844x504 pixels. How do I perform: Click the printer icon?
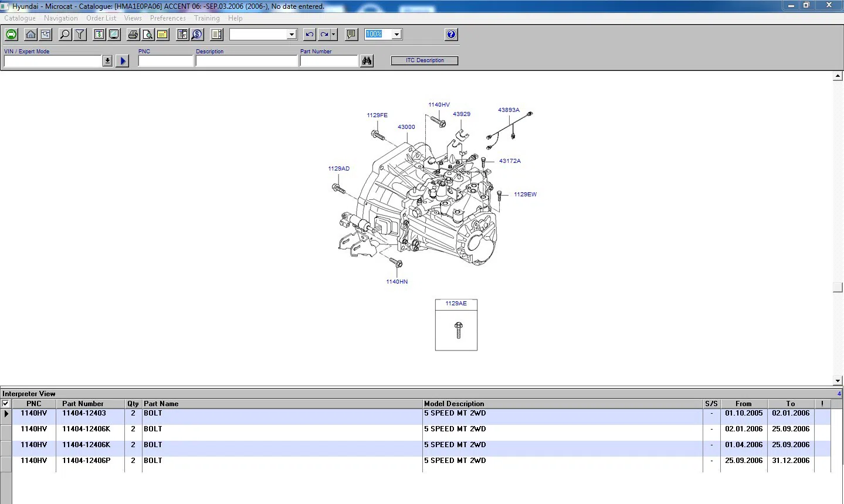tap(133, 35)
